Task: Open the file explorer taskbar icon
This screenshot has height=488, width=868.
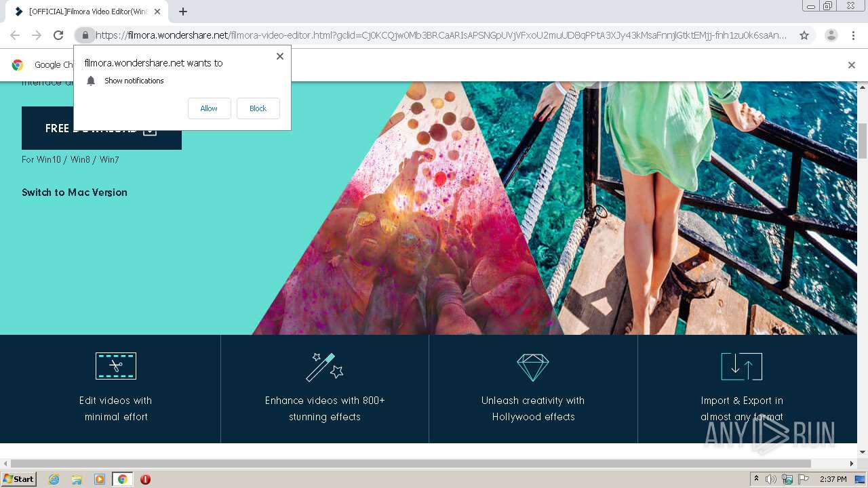Action: click(77, 479)
